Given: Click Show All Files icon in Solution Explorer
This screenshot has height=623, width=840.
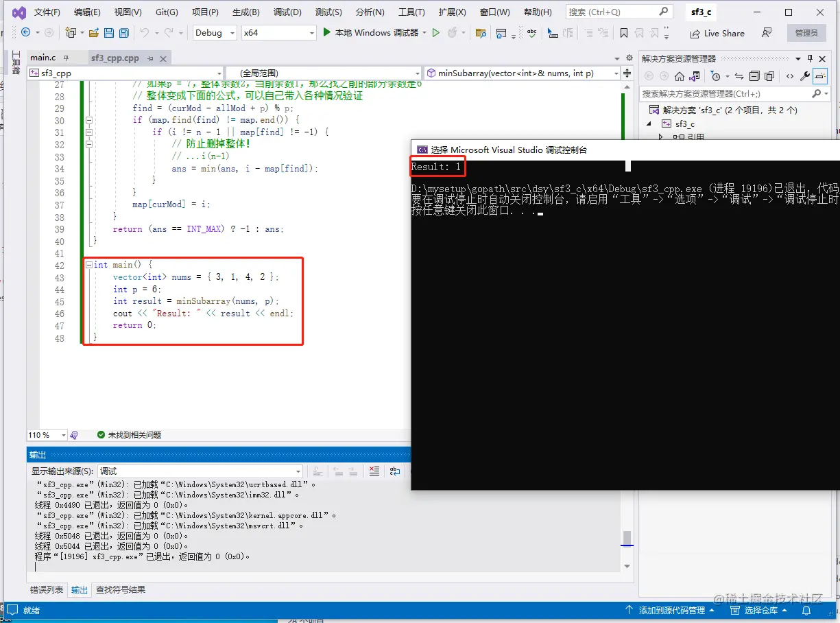Looking at the screenshot, I should tap(769, 76).
